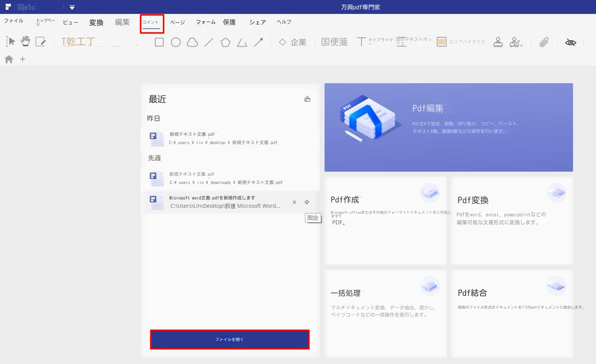This screenshot has width=596, height=364.
Task: Pick the oval shape tool
Action: pyautogui.click(x=176, y=42)
